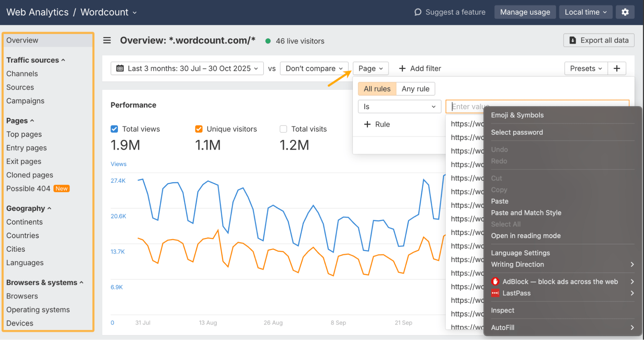Screen dimensions: 644x340
Task: Expand the Don't compare dropdown
Action: point(314,68)
